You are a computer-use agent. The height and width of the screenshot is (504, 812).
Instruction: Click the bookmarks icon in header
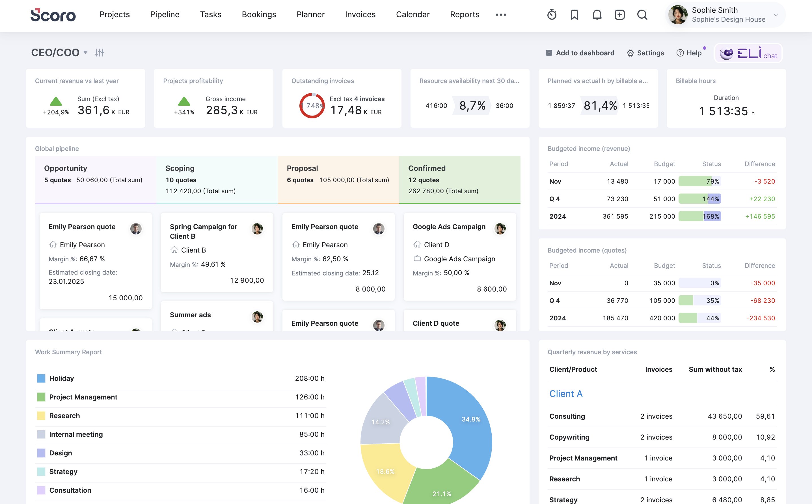574,15
